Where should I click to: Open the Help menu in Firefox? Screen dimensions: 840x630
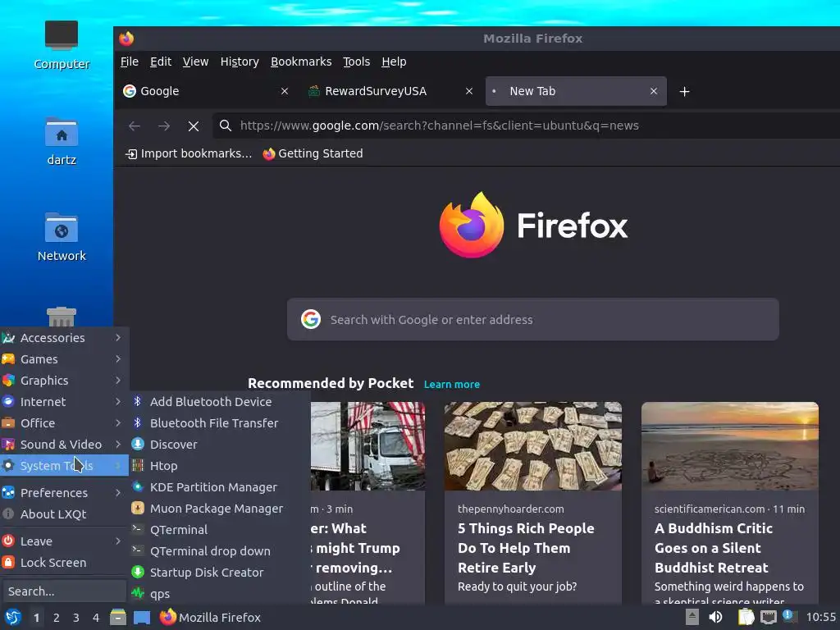click(x=394, y=62)
